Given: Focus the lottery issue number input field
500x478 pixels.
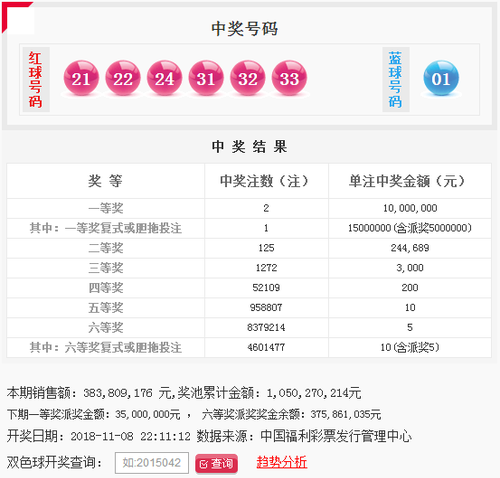Looking at the screenshot, I should click(x=152, y=463).
